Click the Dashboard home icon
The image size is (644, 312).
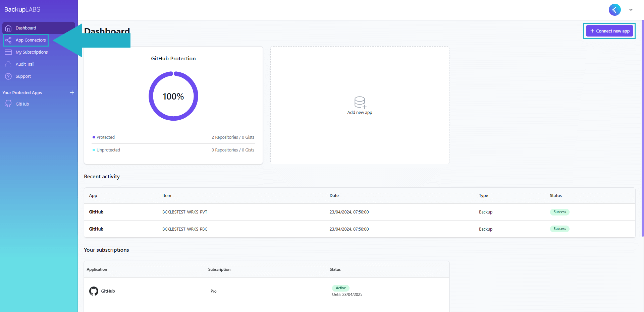coord(8,28)
